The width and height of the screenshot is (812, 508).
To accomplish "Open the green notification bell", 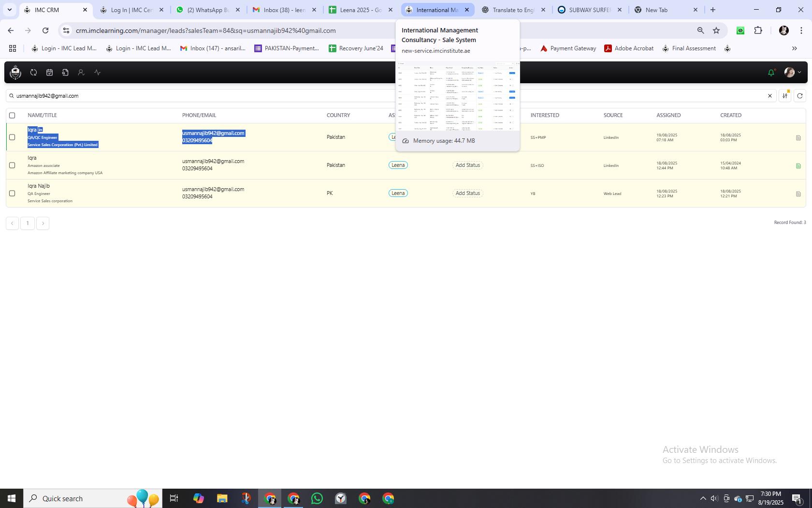I will (x=771, y=73).
